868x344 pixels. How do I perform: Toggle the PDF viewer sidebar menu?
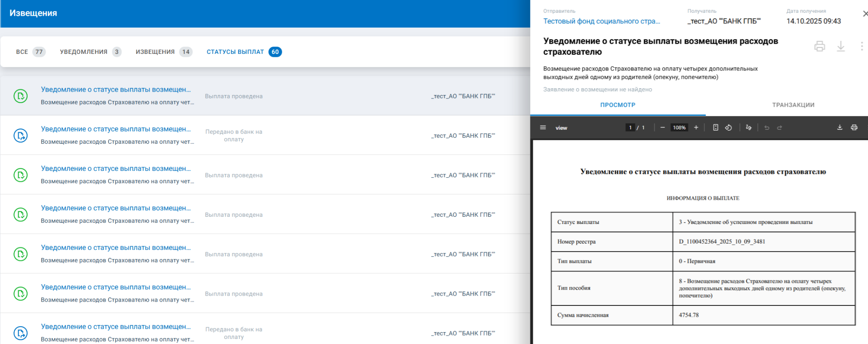click(542, 128)
